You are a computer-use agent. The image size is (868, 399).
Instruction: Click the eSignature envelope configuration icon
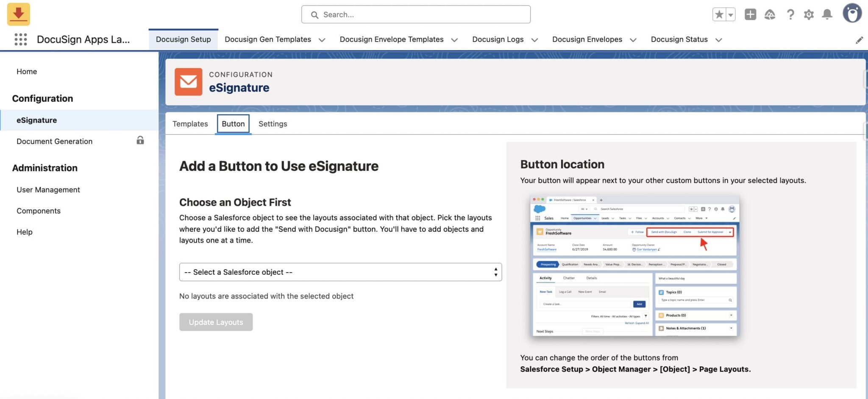[x=188, y=81]
